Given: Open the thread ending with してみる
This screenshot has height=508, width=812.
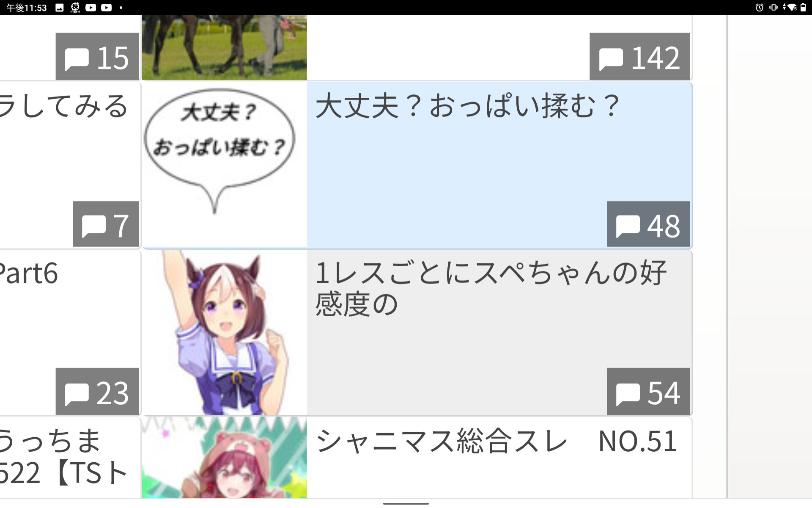Looking at the screenshot, I should 70,165.
